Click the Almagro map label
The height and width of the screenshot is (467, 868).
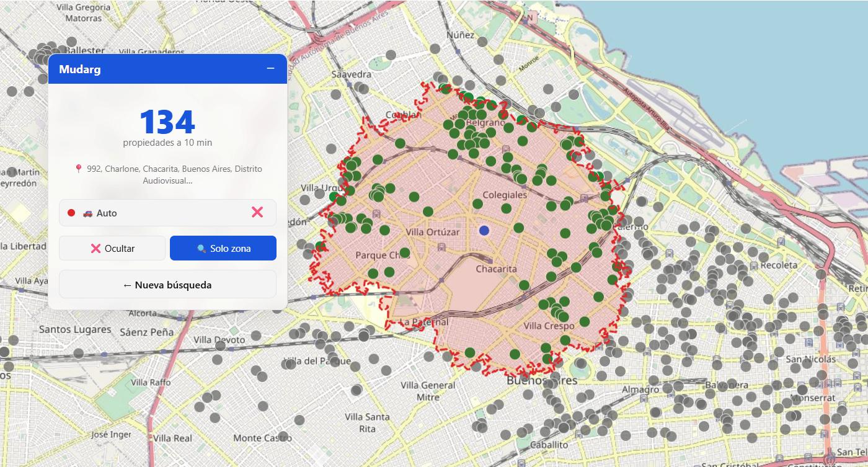(x=640, y=389)
